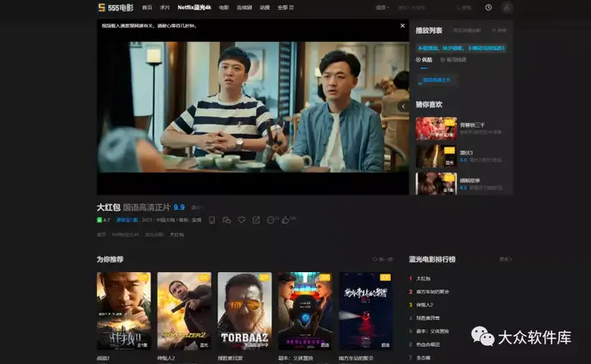Open comments with the smiley bubble icon
The height and width of the screenshot is (364, 591).
point(273,221)
